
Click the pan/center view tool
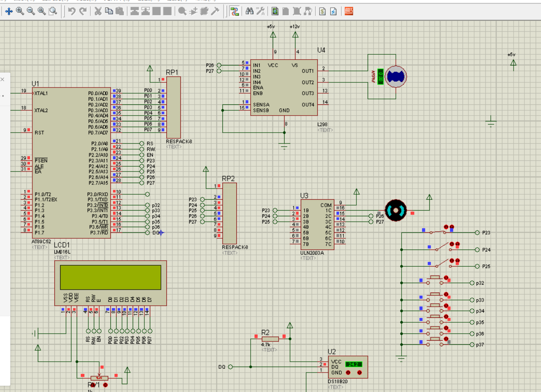click(9, 11)
